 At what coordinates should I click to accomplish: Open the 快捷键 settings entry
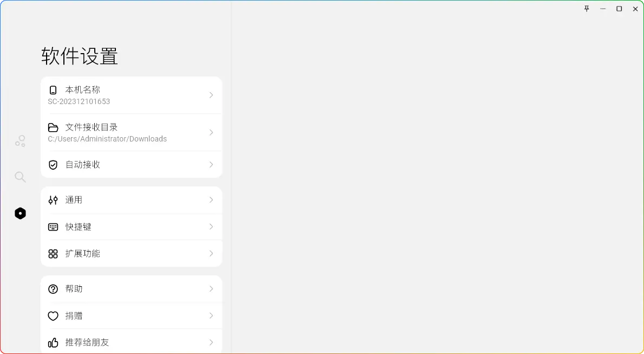pos(79,227)
